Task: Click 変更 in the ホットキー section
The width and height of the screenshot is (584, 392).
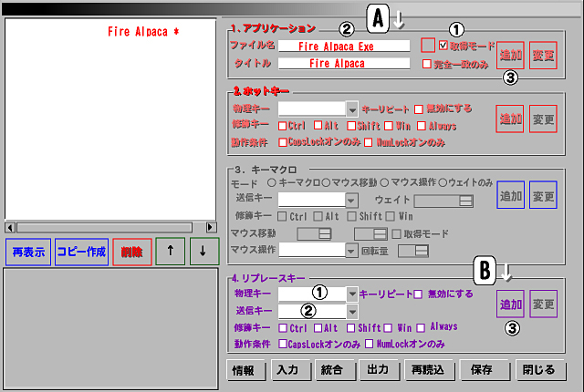Action: pyautogui.click(x=544, y=119)
